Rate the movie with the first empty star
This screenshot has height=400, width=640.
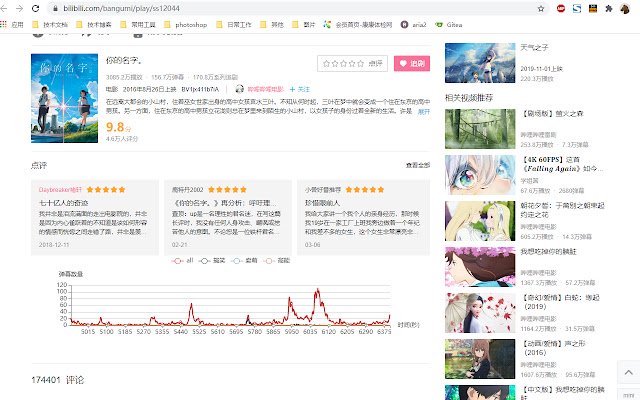coord(326,63)
